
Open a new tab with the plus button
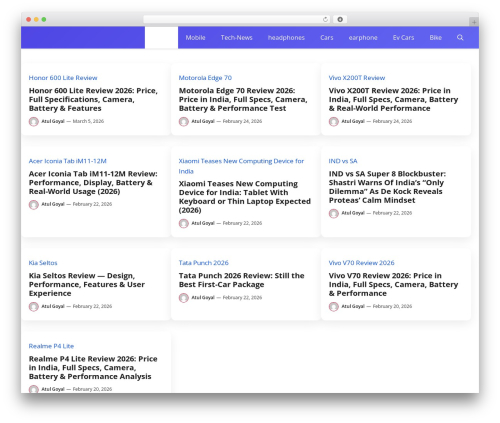click(474, 22)
